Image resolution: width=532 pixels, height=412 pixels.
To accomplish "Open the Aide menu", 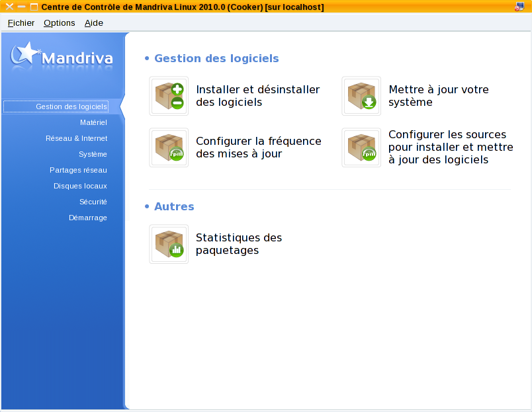I will click(94, 22).
